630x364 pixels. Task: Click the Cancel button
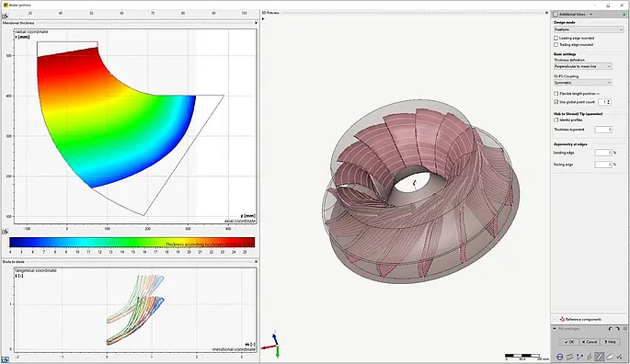(x=590, y=342)
